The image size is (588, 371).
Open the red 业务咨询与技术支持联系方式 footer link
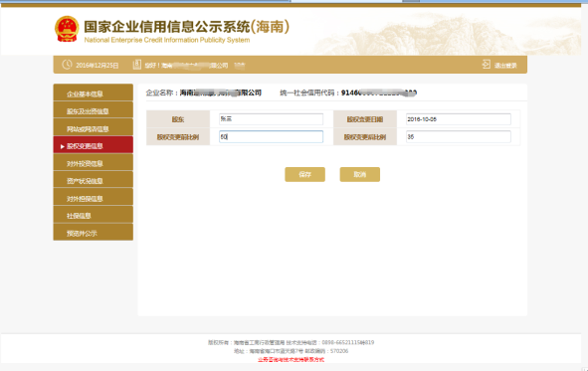pos(291,360)
